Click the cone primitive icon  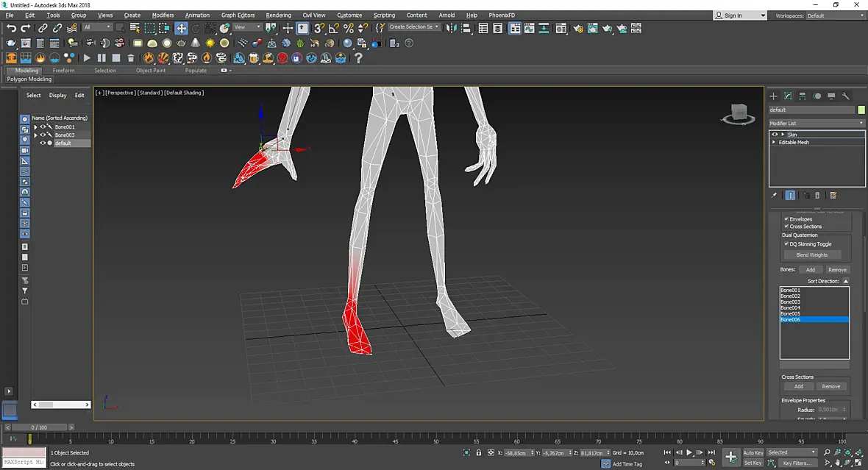coord(196,43)
